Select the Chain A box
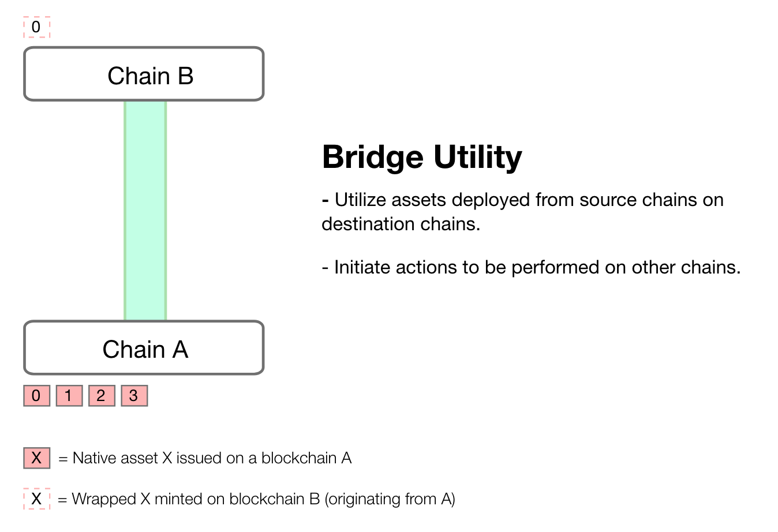Image resolution: width=778 pixels, height=532 pixels. pos(144,348)
